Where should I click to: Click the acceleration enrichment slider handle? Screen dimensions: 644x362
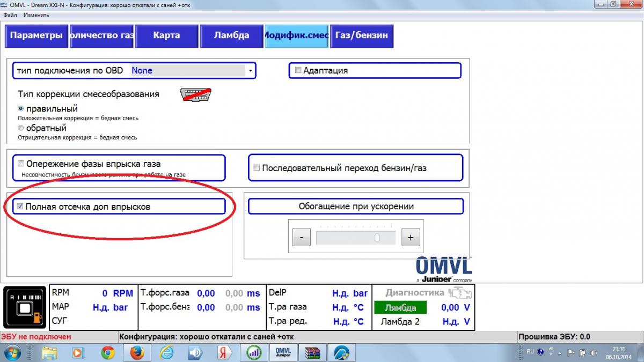(377, 238)
